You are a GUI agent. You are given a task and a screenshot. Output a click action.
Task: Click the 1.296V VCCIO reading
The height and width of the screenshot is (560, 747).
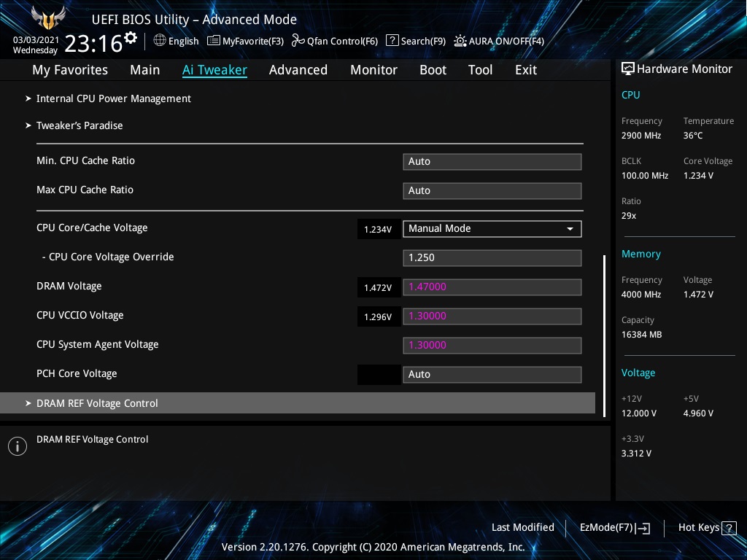378,316
